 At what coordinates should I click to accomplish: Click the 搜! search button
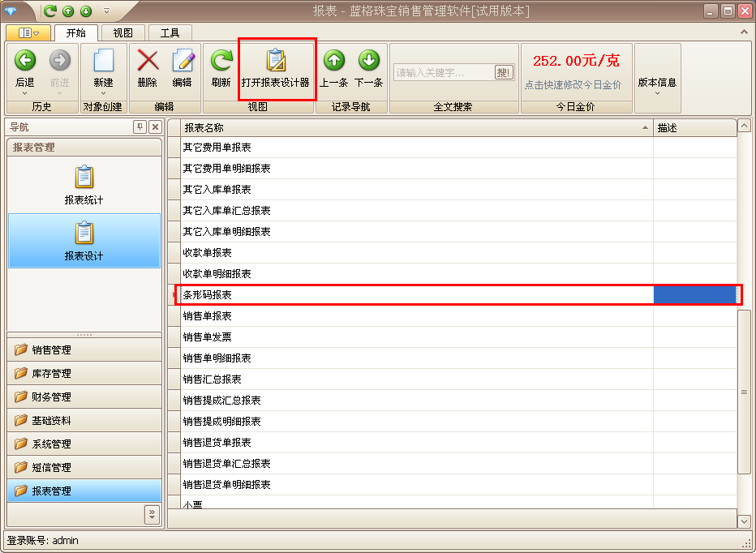tap(504, 71)
